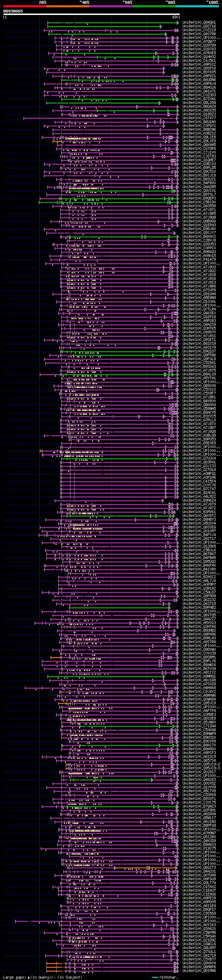Click the cyan ~100% identity legend bar
Screen dimensions: 222x980
click(x=197, y=6)
